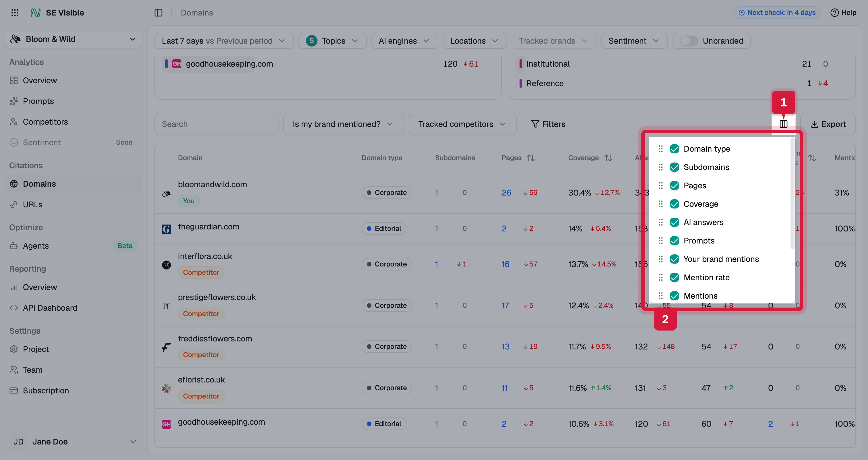Click the Help question mark icon
The height and width of the screenshot is (460, 868).
coord(834,12)
